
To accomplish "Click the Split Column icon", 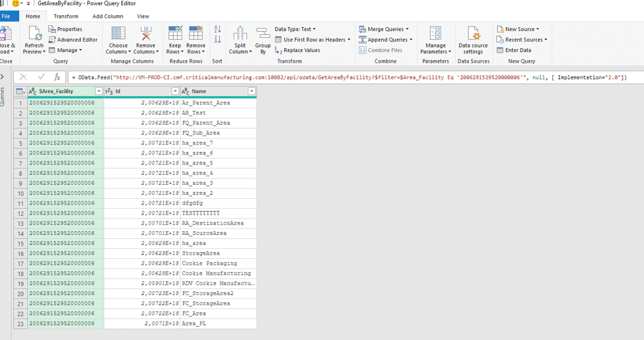I will [x=240, y=34].
